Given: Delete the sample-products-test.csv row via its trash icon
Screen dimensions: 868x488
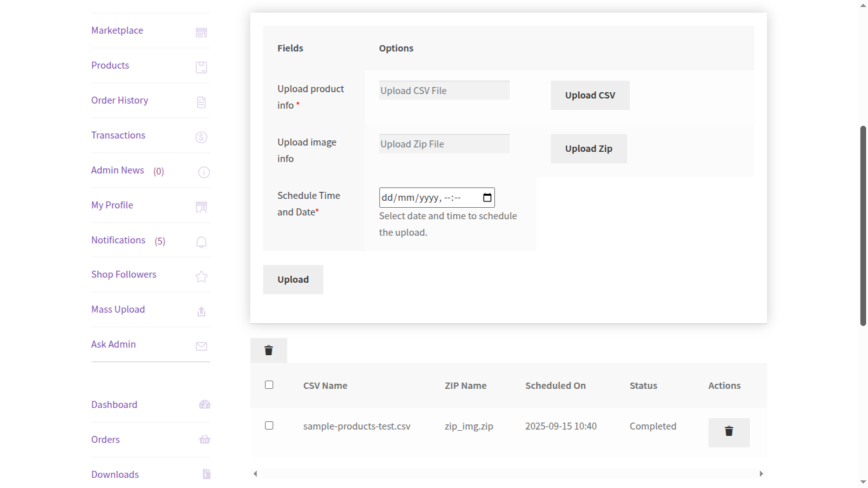Looking at the screenshot, I should pyautogui.click(x=729, y=432).
